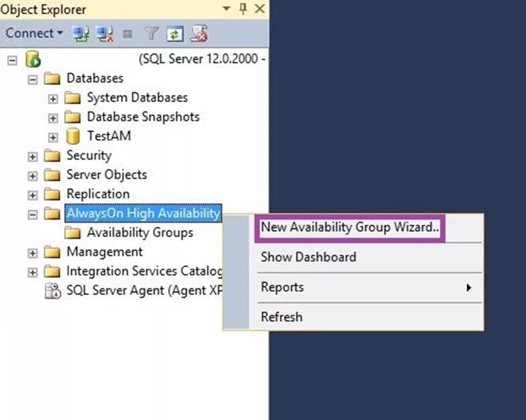Close the Object Explorer panel
The image size is (526, 420).
click(x=259, y=9)
